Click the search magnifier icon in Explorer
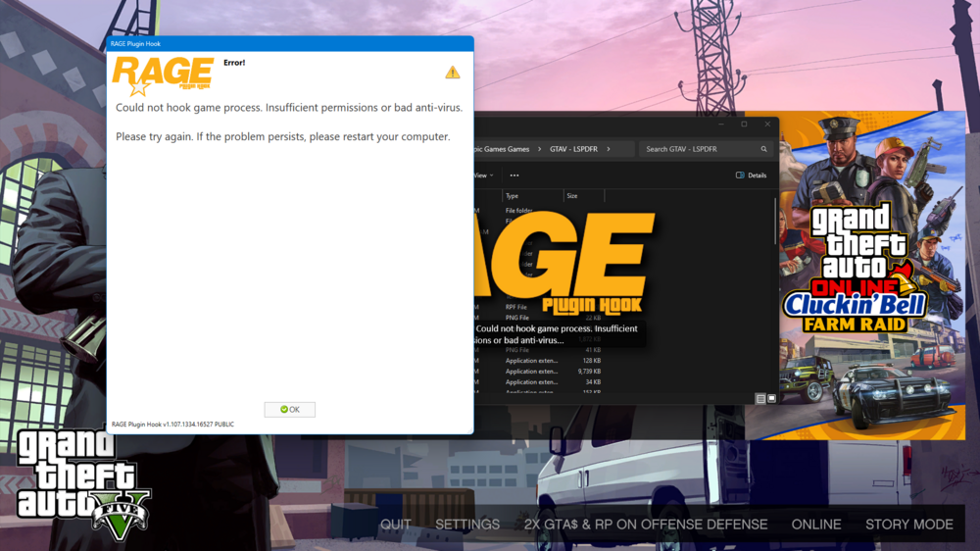The height and width of the screenshot is (551, 980). coord(763,149)
